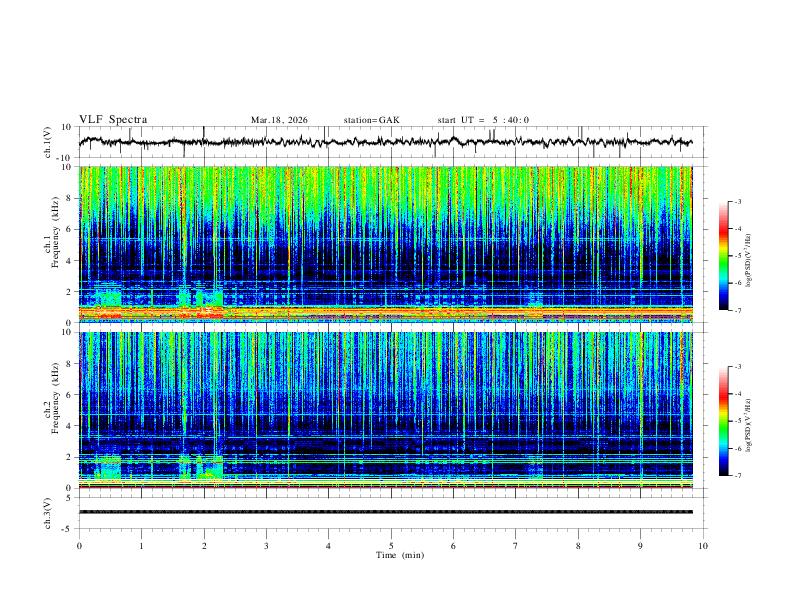
Task: Click the bright red band at the bottom of ch.1 spectrogram
Action: 385,313
